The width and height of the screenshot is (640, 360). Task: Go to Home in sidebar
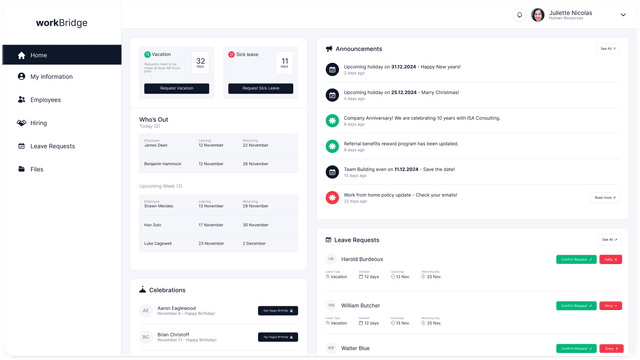[x=62, y=55]
